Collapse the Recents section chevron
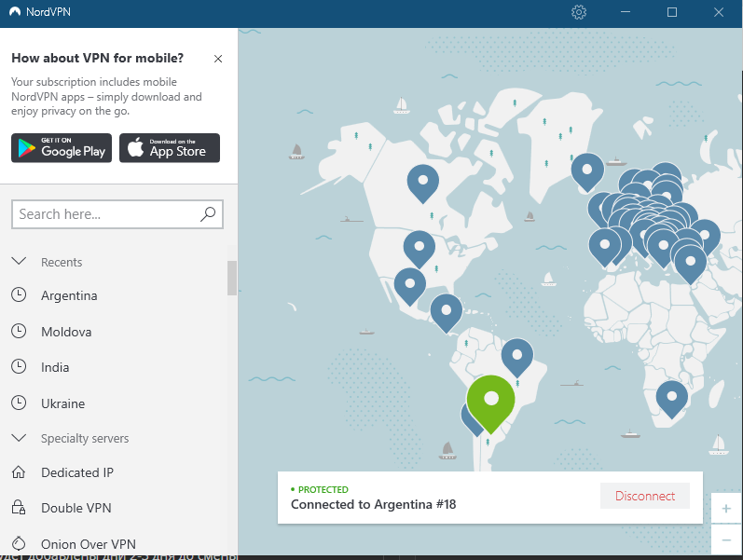The image size is (743, 560). [x=19, y=261]
